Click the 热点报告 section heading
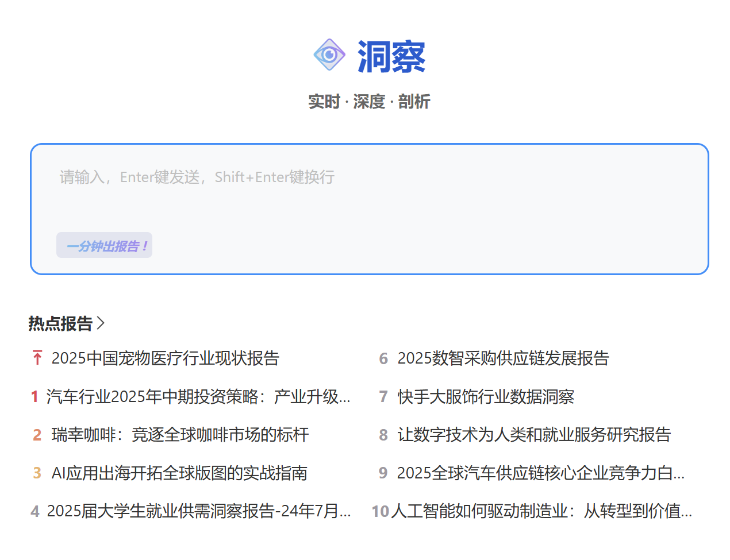Screen dimensions: 730x560 pos(60,323)
